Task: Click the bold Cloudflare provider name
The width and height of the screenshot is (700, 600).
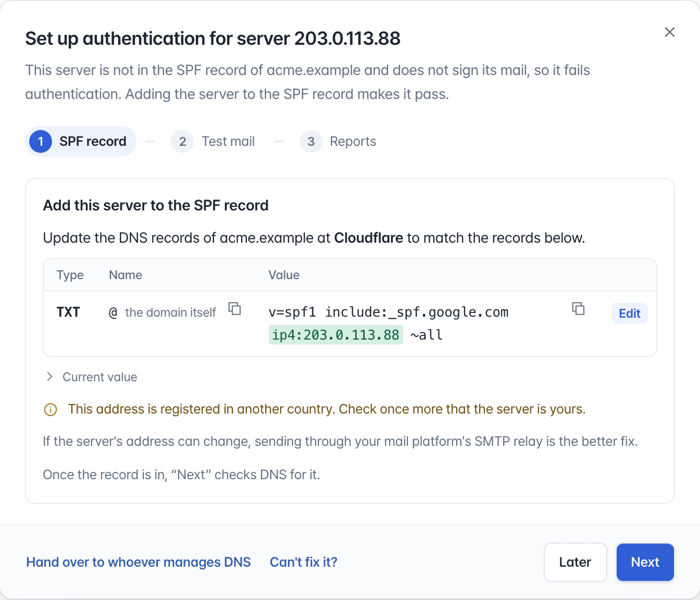Action: point(369,238)
